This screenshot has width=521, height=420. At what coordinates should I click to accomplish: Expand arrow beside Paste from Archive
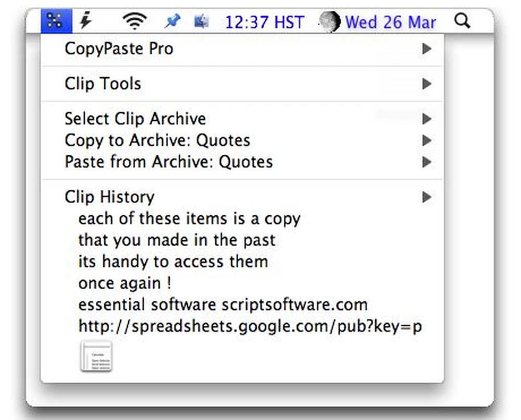[x=427, y=162]
